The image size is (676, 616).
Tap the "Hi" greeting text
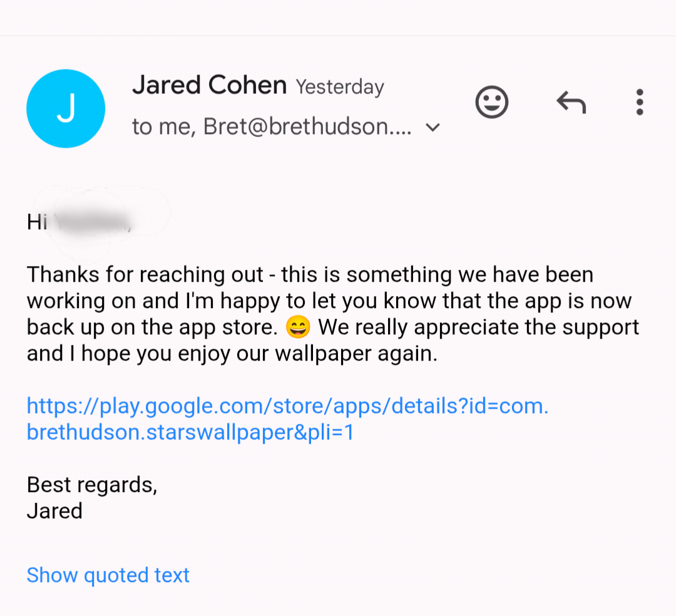(x=37, y=222)
